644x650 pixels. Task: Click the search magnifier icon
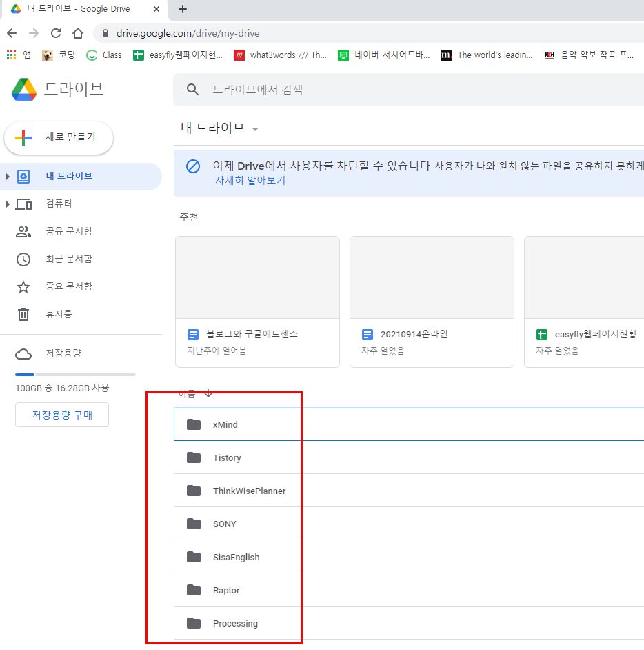192,89
